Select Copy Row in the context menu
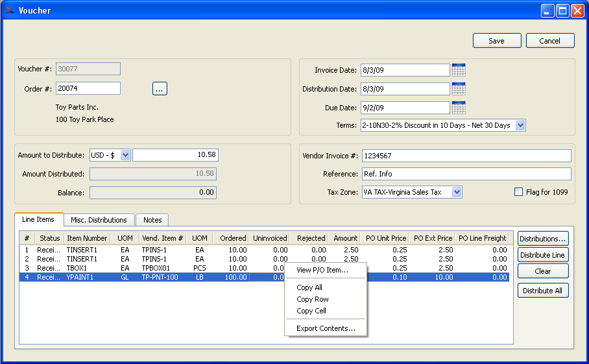This screenshot has height=364, width=589. [x=313, y=299]
